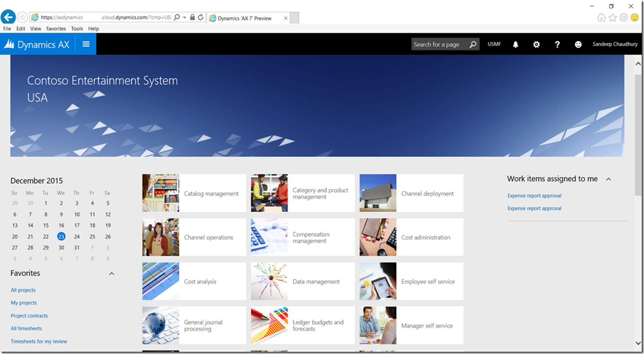The height and width of the screenshot is (354, 644).
Task: Open the Compensation management tile
Action: (x=303, y=237)
